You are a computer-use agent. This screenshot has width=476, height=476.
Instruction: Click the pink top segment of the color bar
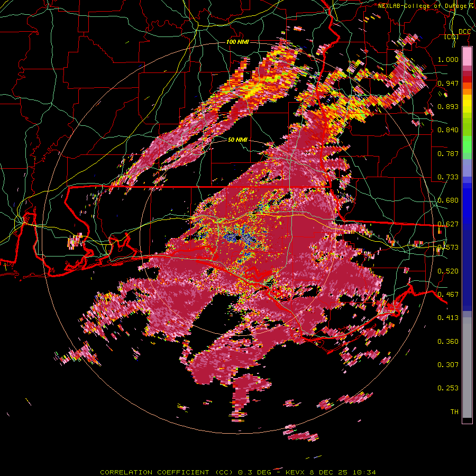point(467,57)
